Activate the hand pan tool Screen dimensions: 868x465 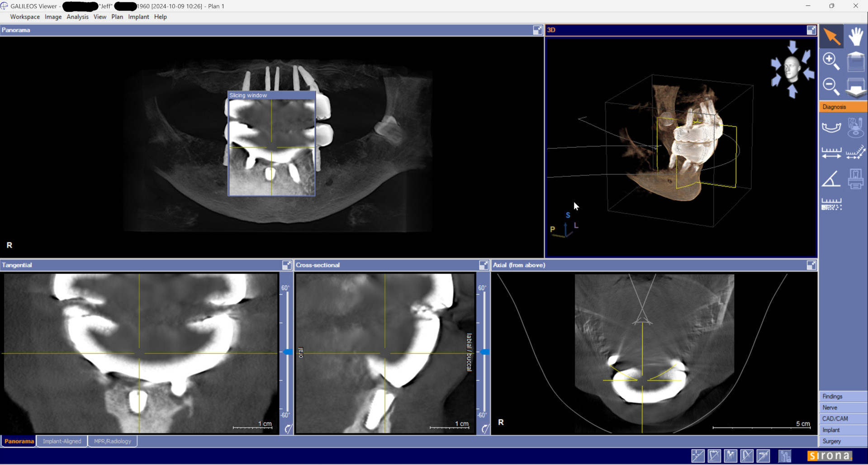(855, 37)
